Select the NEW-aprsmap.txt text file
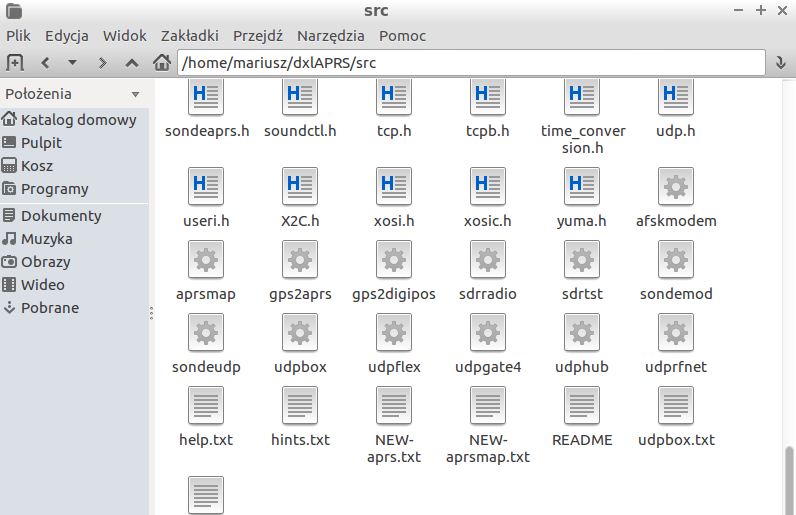 click(488, 426)
